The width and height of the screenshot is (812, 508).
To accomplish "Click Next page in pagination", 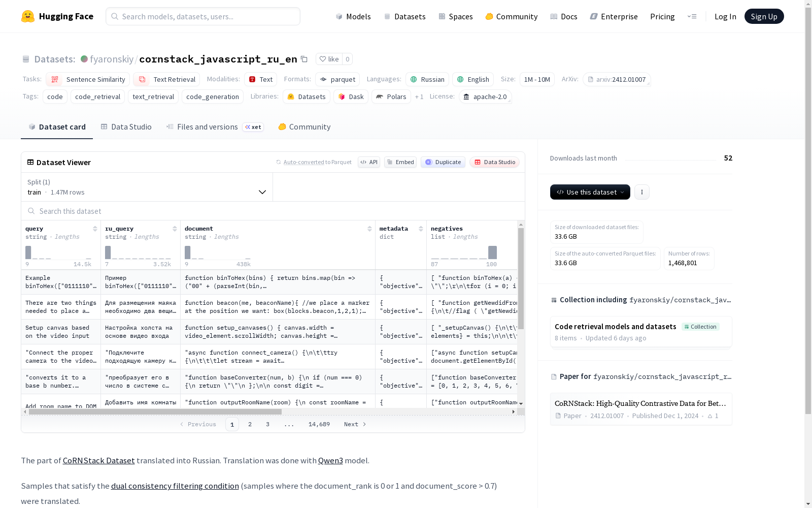I will click(x=355, y=424).
